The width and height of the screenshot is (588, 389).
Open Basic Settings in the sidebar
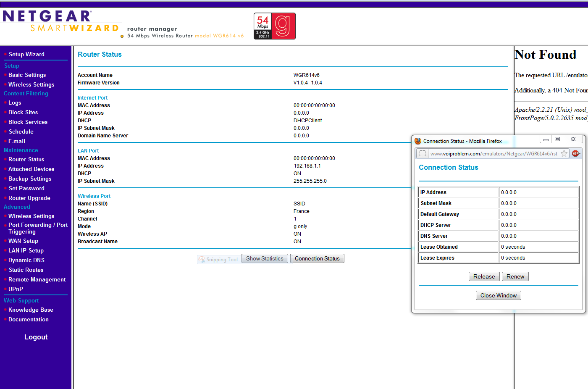tap(27, 75)
